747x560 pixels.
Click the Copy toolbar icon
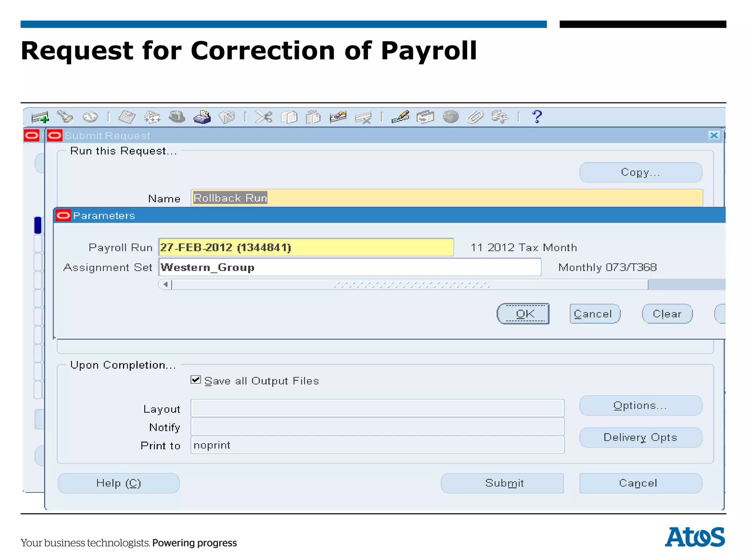pos(289,117)
